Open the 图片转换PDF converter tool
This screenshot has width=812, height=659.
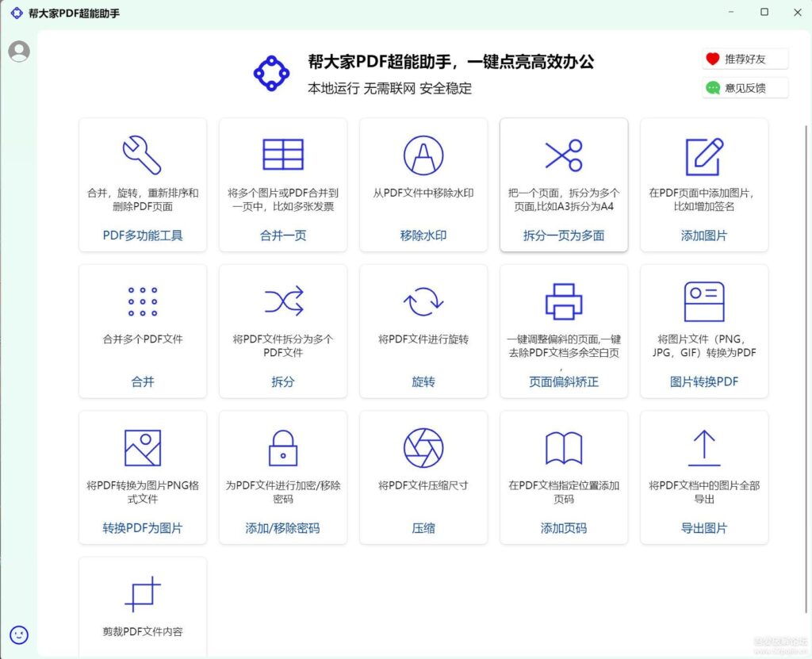(x=704, y=330)
